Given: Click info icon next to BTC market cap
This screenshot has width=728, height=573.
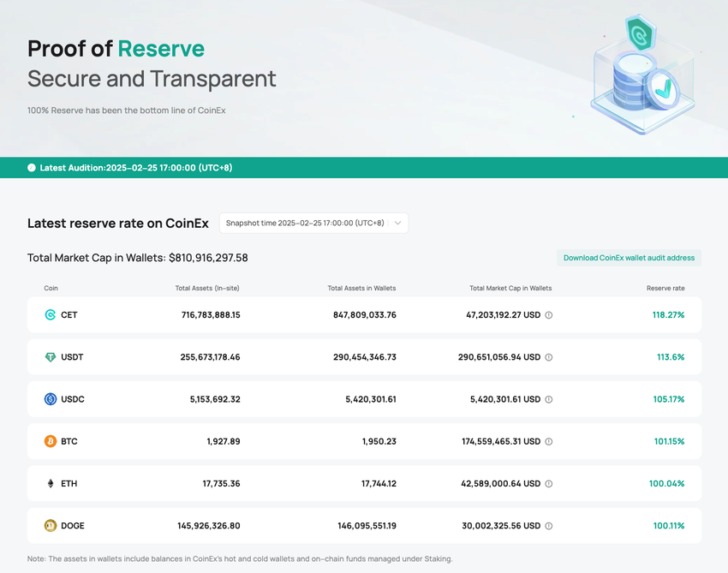Looking at the screenshot, I should (548, 442).
